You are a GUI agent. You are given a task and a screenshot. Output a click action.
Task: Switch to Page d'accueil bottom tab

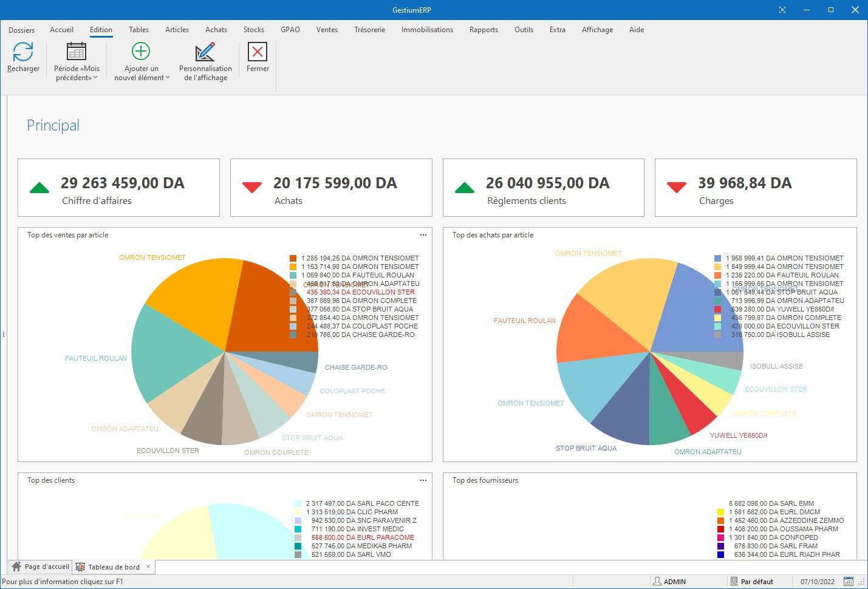tap(40, 567)
